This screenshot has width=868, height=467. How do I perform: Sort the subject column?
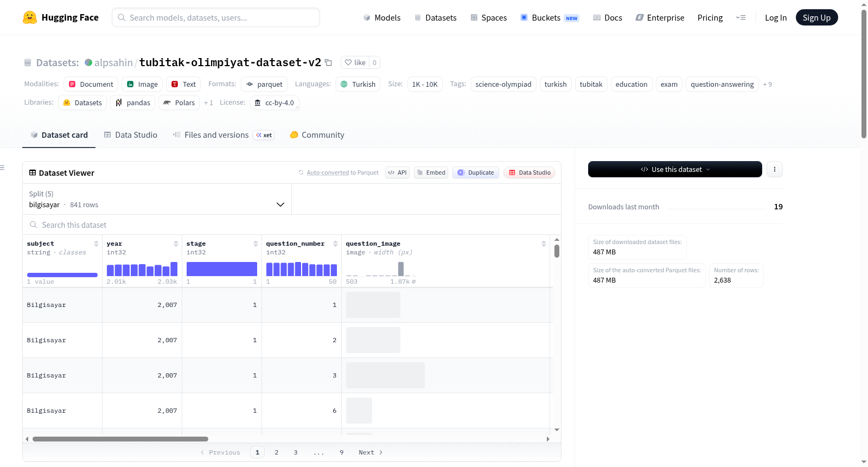tap(96, 244)
